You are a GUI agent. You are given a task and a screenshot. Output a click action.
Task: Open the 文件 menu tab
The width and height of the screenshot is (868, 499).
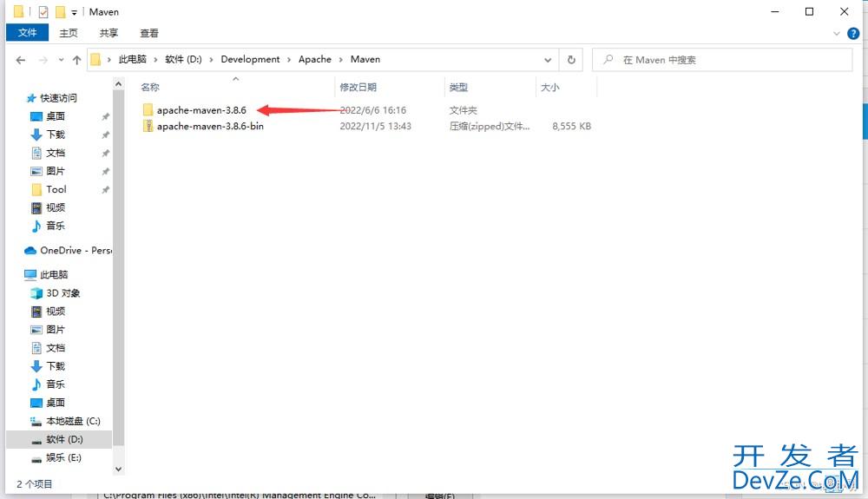point(27,33)
